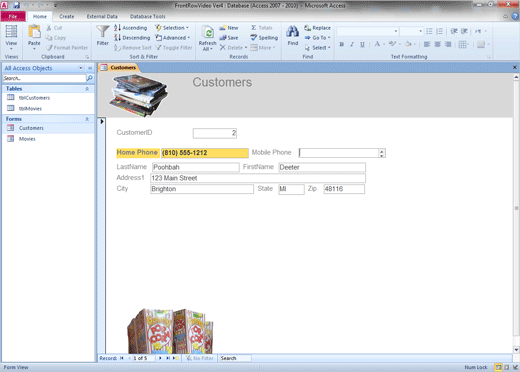
Task: Open the View button in ribbon
Action: (11, 37)
